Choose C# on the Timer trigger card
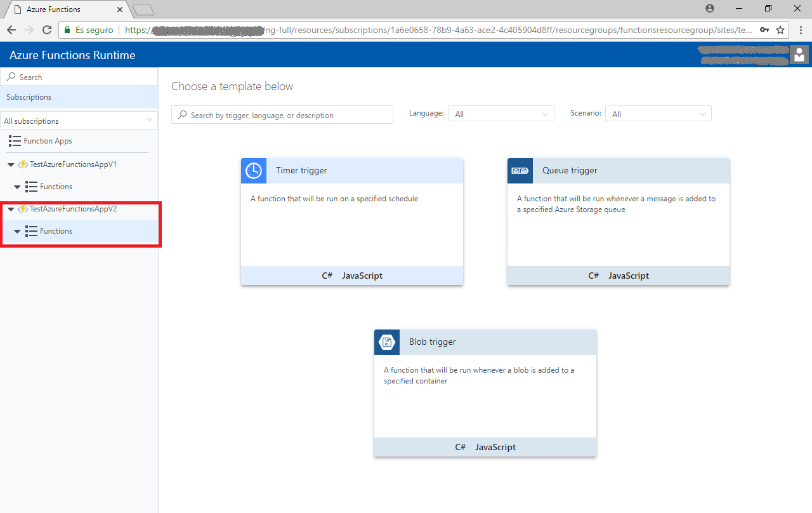Screen dimensions: 812x513 point(327,276)
